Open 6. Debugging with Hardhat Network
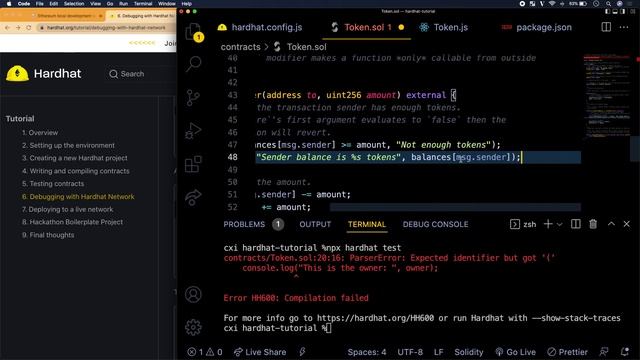 [x=78, y=197]
